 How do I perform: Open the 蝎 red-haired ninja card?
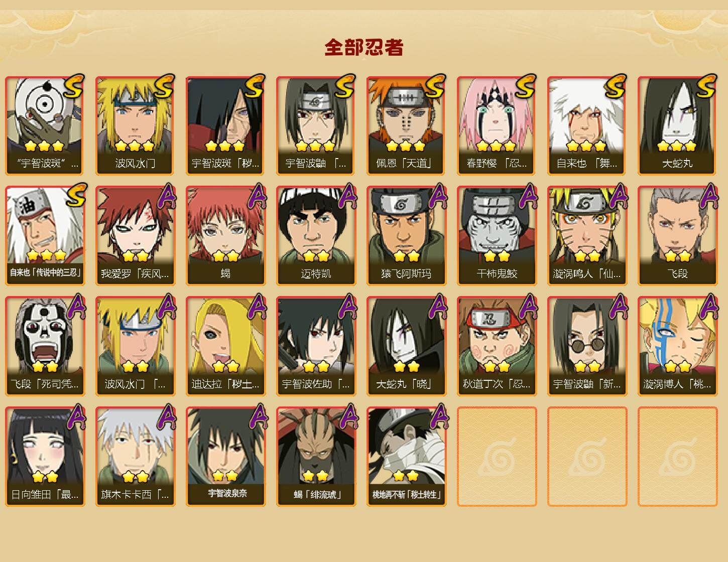(x=226, y=236)
